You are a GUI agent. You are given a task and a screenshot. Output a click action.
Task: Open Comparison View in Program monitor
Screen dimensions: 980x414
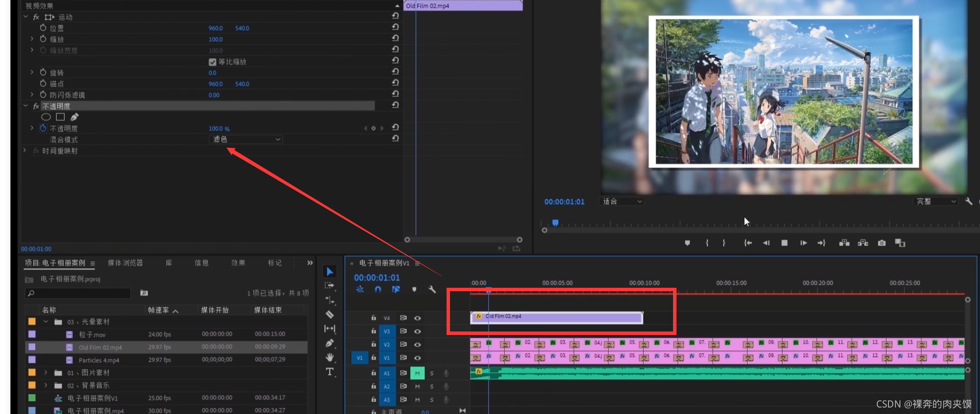click(900, 243)
